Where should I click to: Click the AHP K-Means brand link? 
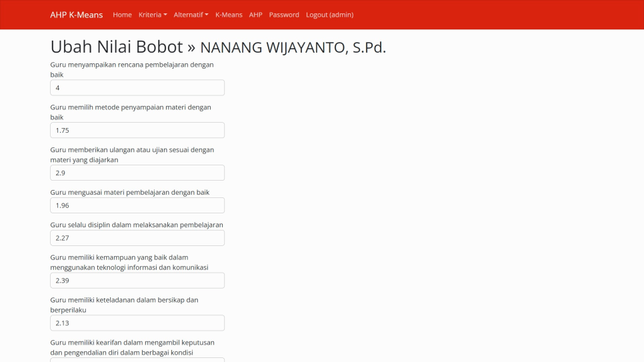(76, 15)
